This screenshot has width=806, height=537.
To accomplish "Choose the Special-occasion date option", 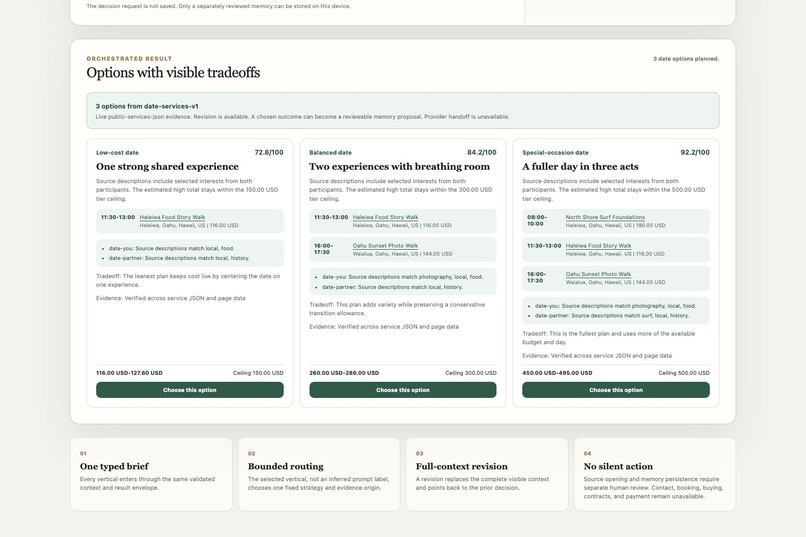I will tap(616, 390).
